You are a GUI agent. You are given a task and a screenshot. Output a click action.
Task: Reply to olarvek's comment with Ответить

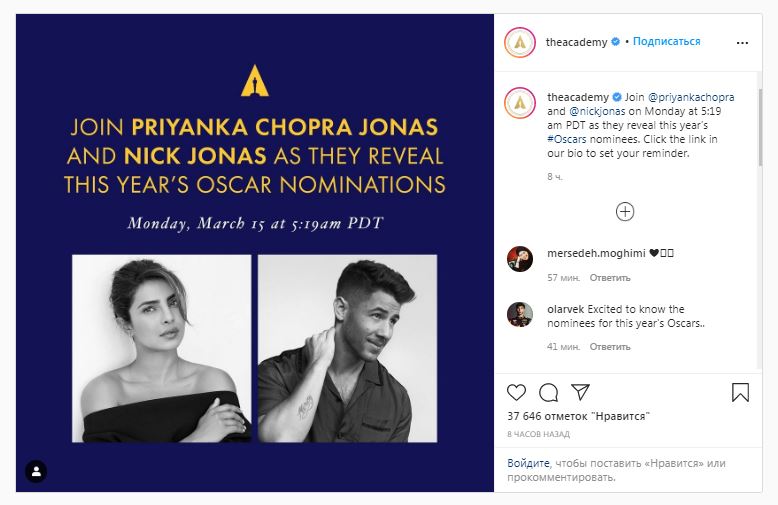pyautogui.click(x=610, y=347)
